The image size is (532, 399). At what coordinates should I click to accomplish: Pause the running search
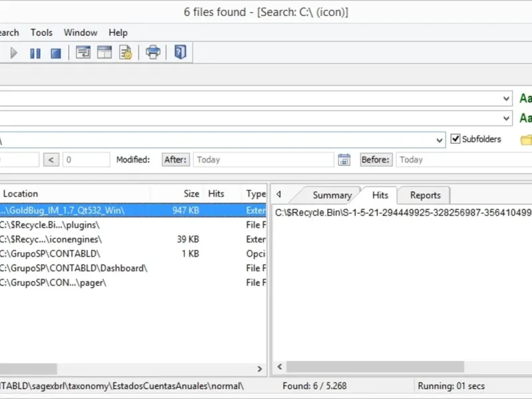[35, 53]
